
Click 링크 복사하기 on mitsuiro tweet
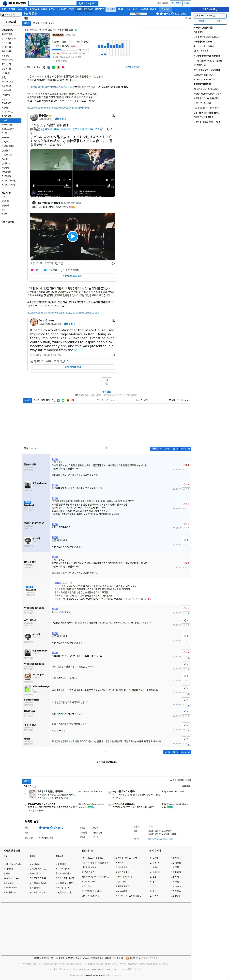(x=70, y=270)
